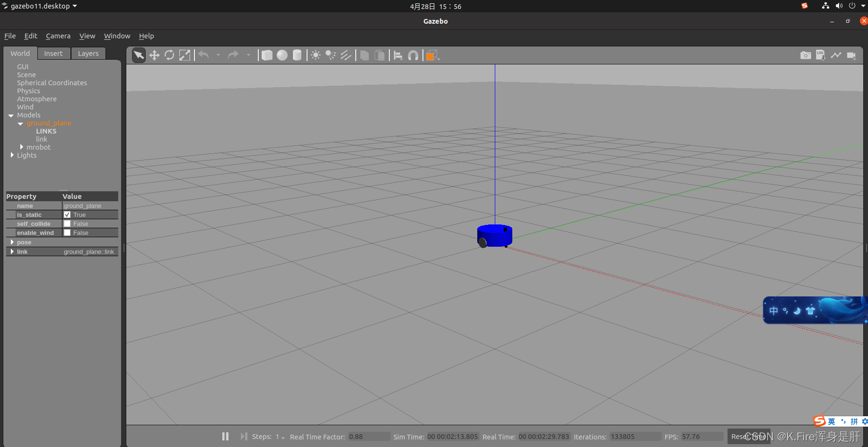Open the redo history dropdown arrow
This screenshot has width=868, height=447.
248,55
